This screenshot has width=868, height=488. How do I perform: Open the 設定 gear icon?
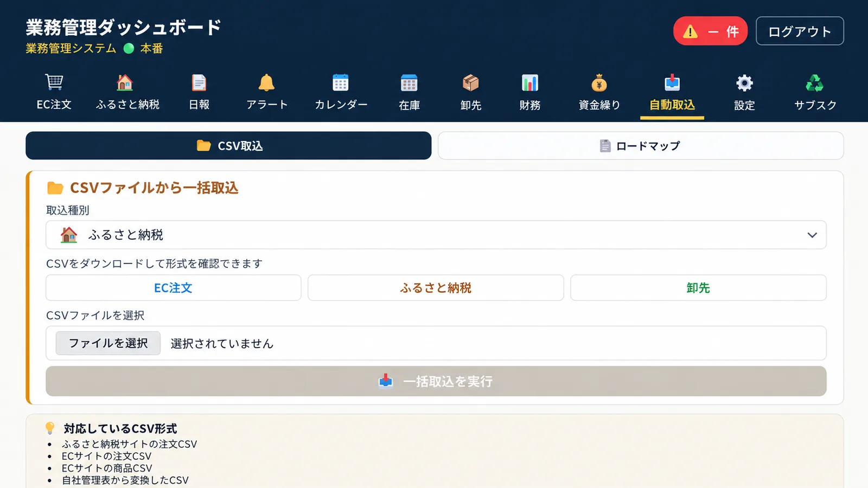(x=744, y=83)
